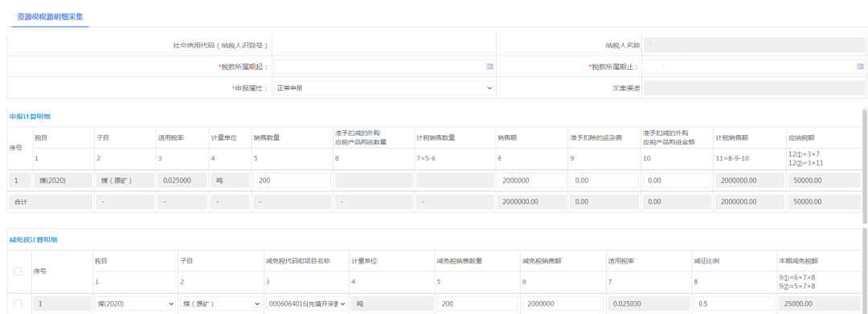This screenshot has height=314, width=868.
Task: Click 减免税计算明细 section heading
Action: pyautogui.click(x=34, y=239)
